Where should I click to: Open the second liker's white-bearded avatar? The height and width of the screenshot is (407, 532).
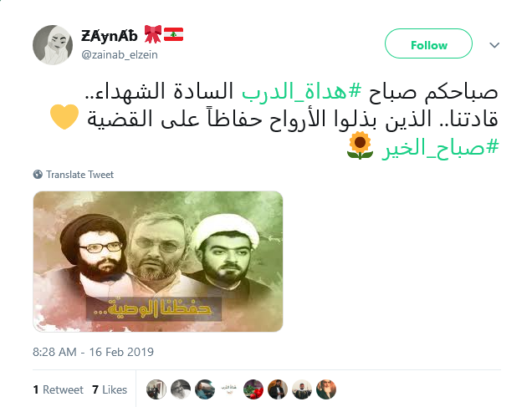pyautogui.click(x=181, y=389)
